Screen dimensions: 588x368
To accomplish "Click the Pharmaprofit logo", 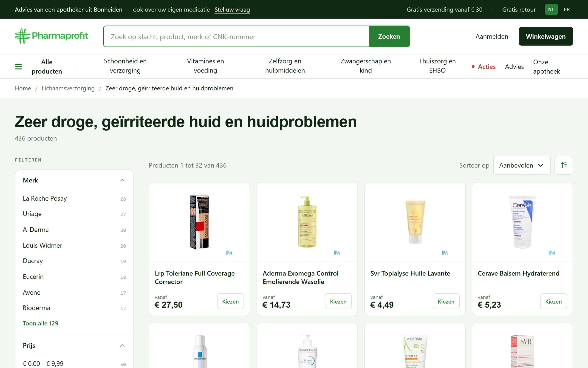I will coord(51,36).
